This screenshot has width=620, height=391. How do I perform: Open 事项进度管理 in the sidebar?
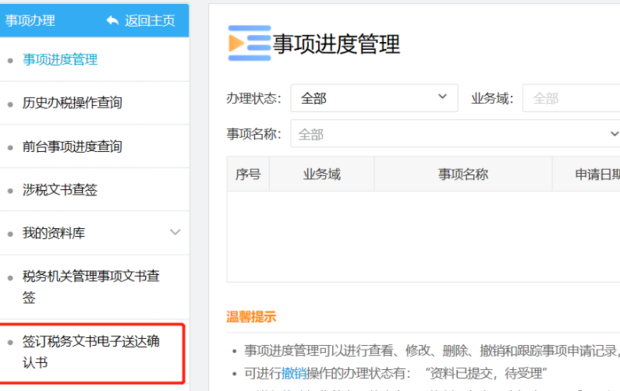tap(60, 60)
